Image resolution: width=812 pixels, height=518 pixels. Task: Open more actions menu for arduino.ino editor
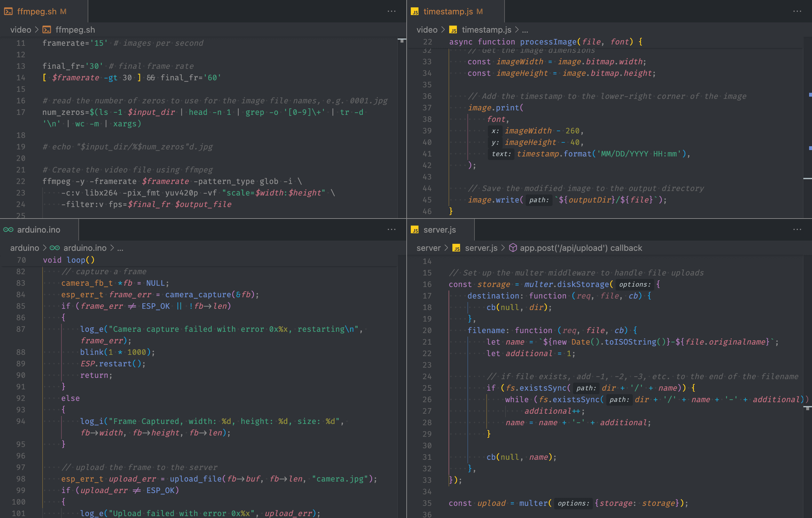tap(391, 230)
